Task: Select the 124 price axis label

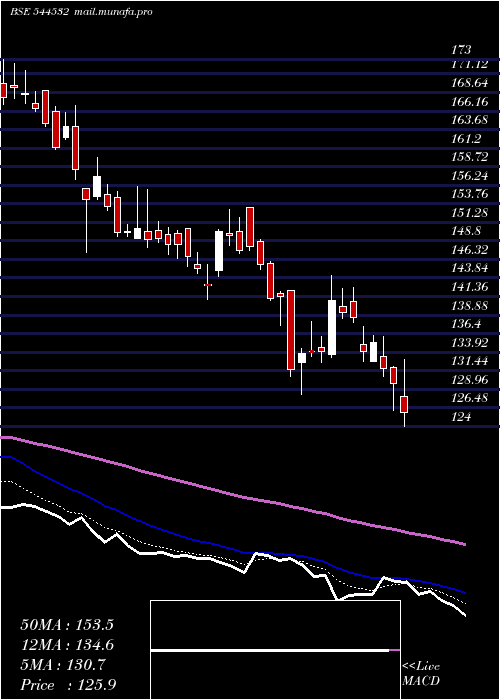Action: click(x=461, y=417)
